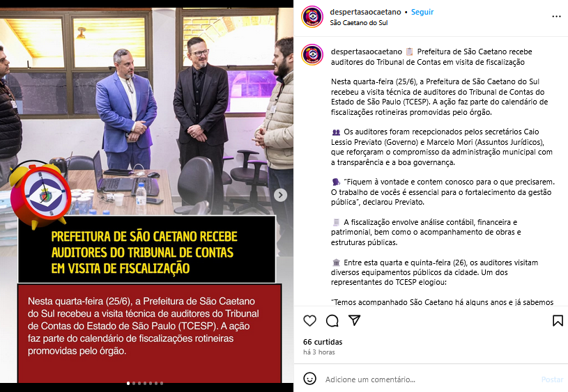This screenshot has height=392, width=568.
Task: Share the post with the paper plane icon
Action: click(x=354, y=320)
